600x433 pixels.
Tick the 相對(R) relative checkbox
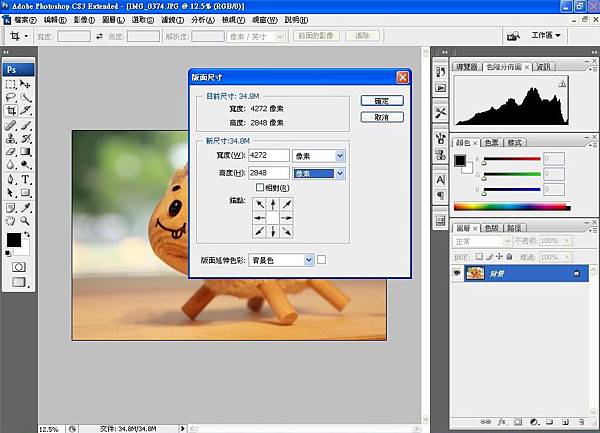pyautogui.click(x=260, y=187)
